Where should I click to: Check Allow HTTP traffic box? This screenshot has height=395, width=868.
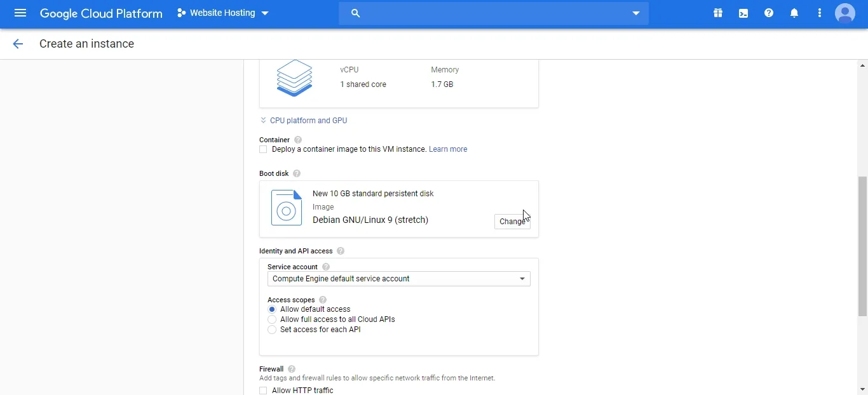click(x=263, y=391)
